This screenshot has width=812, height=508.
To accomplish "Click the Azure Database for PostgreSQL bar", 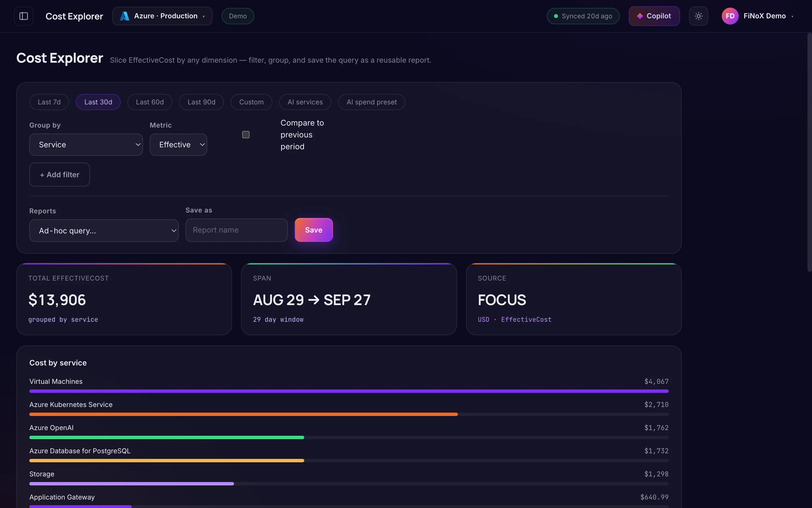I will point(167,461).
